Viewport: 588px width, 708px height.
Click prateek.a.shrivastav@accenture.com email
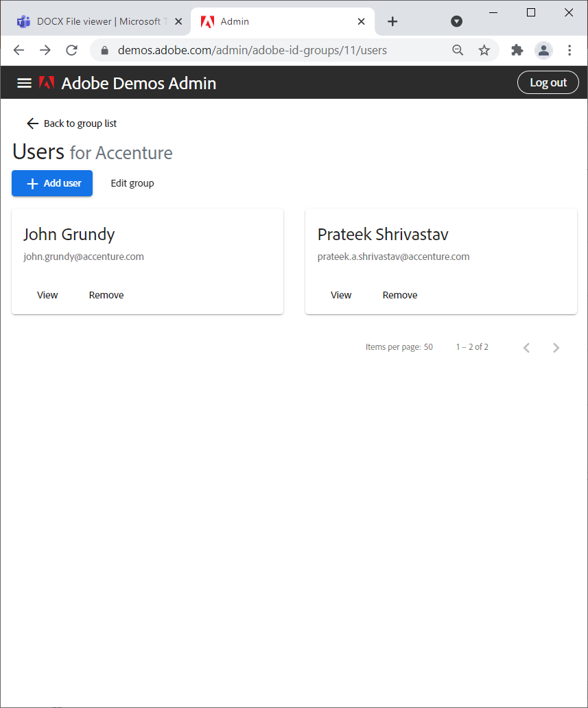[393, 257]
